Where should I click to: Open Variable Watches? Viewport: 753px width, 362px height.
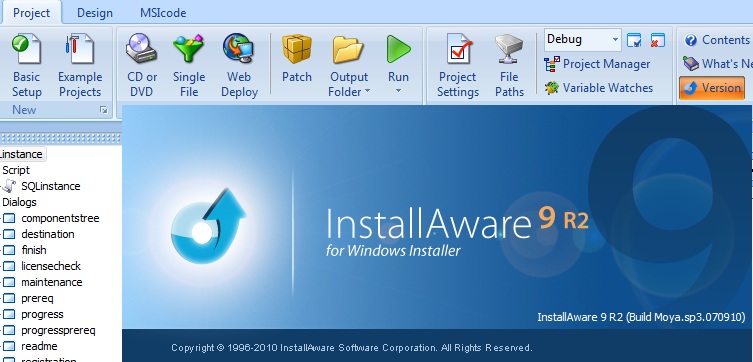click(x=598, y=88)
